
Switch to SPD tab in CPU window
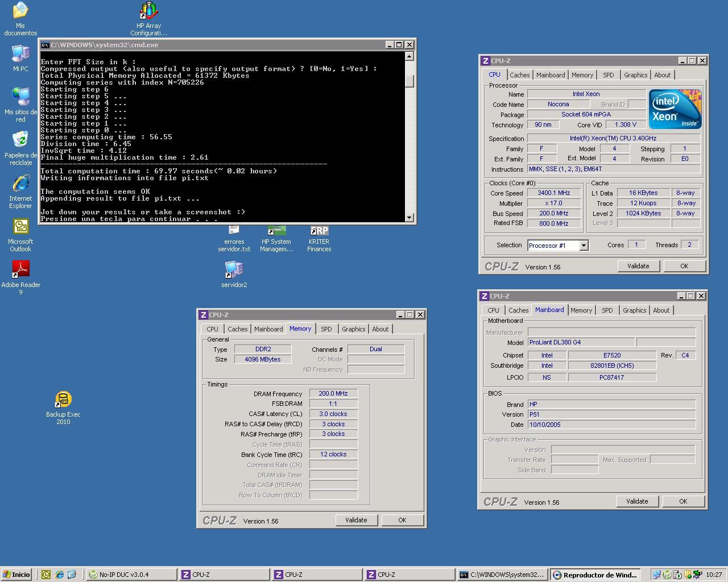(x=608, y=75)
